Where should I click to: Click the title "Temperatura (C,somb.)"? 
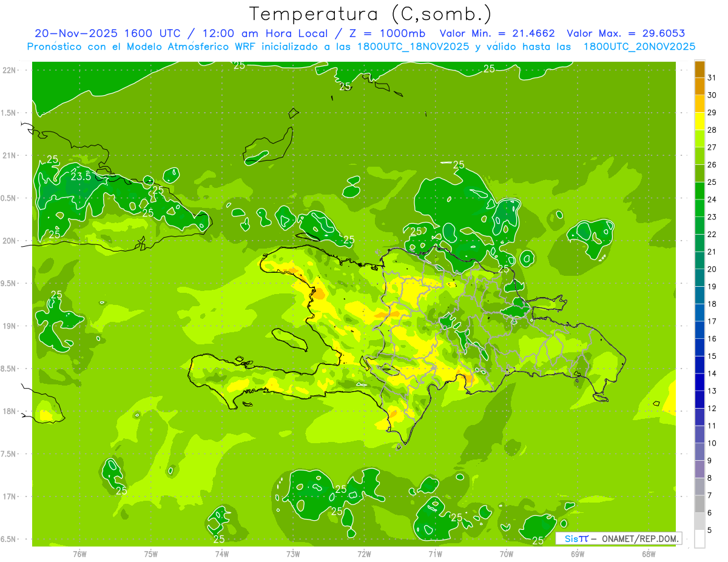pos(370,13)
